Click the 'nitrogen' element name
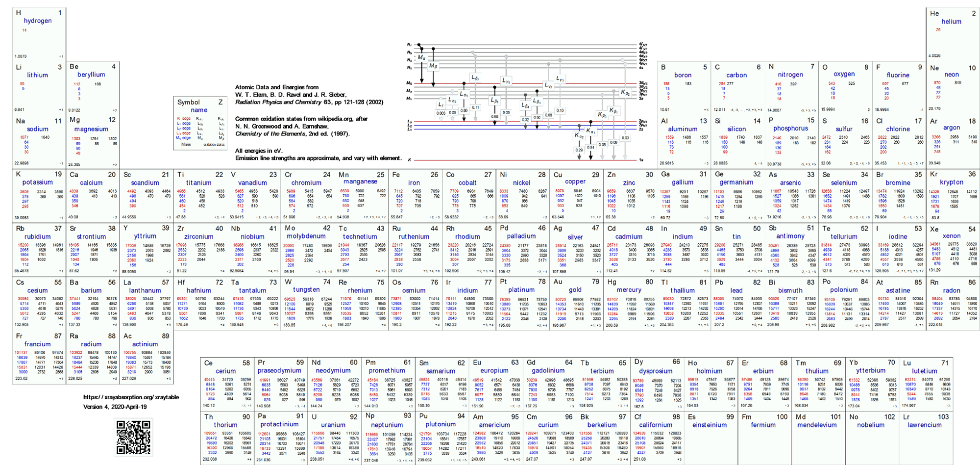The width and height of the screenshot is (980, 465). click(x=790, y=75)
